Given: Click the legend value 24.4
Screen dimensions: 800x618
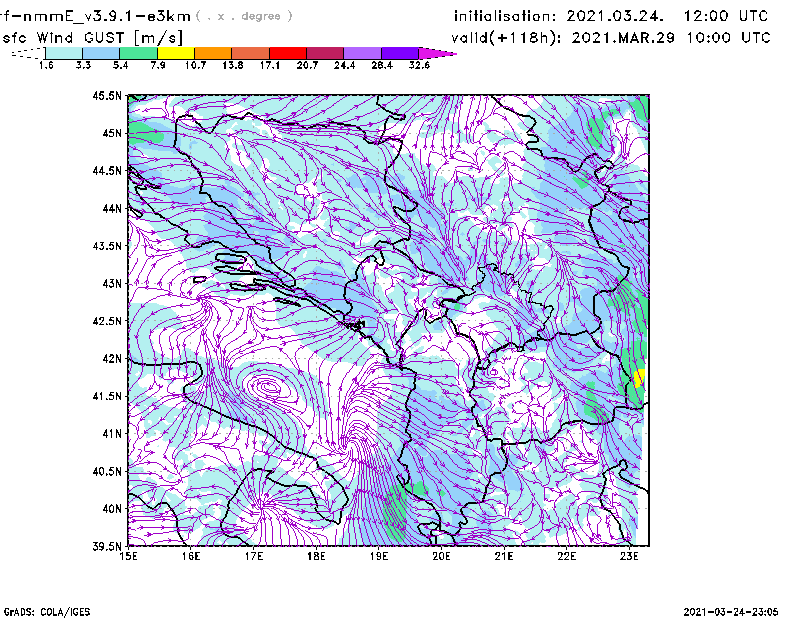Looking at the screenshot, I should pyautogui.click(x=344, y=65).
